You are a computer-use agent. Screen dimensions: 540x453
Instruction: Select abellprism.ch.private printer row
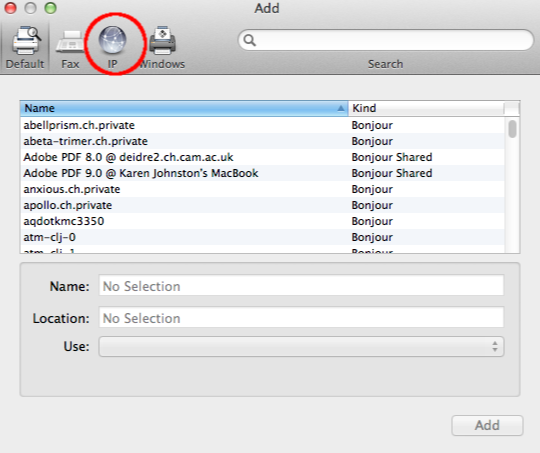coord(262,125)
